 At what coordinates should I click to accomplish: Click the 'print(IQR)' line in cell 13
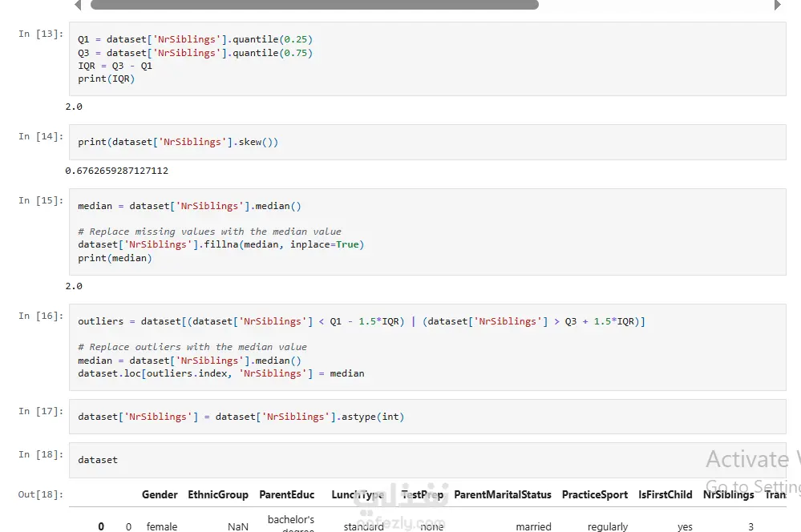point(107,79)
